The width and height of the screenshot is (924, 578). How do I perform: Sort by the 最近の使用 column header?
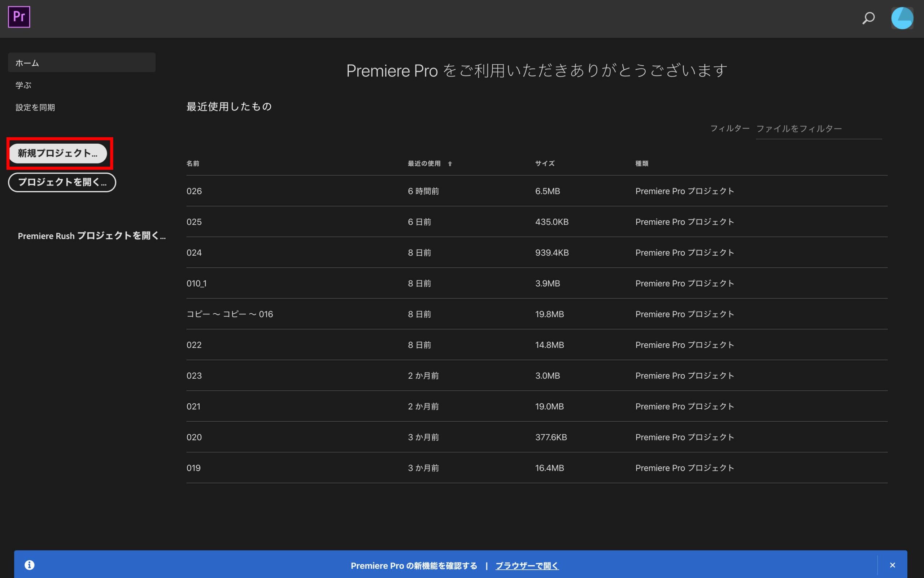424,164
